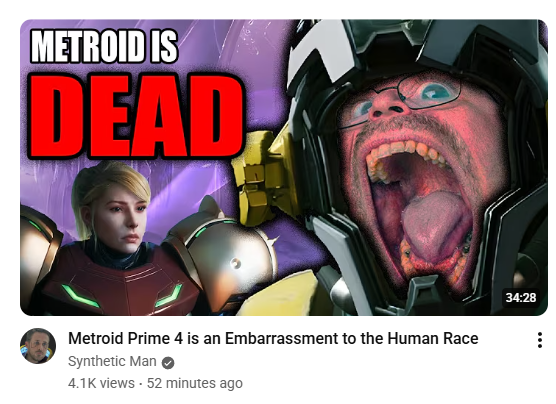Open the Synthetic Man channel avatar
The height and width of the screenshot is (404, 556).
tap(38, 346)
